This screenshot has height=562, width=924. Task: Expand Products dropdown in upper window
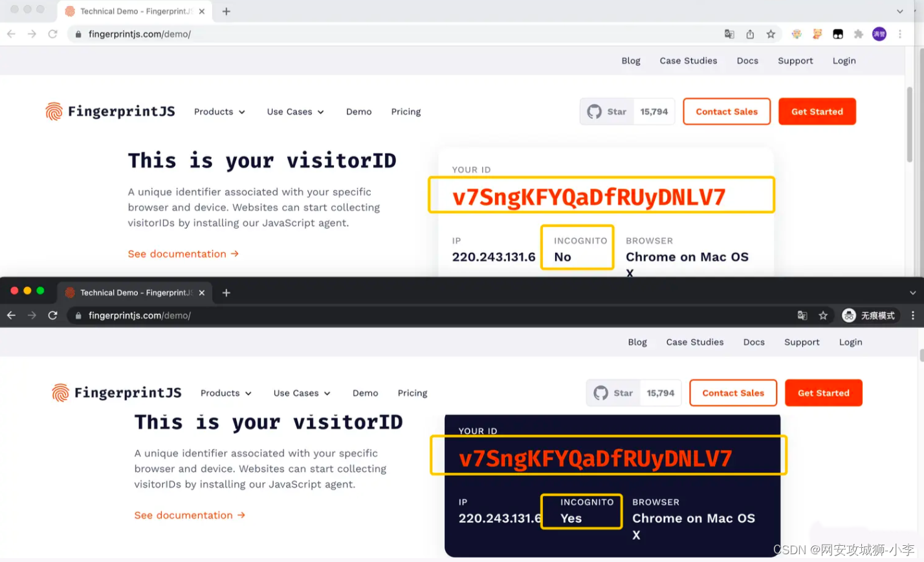click(x=220, y=112)
